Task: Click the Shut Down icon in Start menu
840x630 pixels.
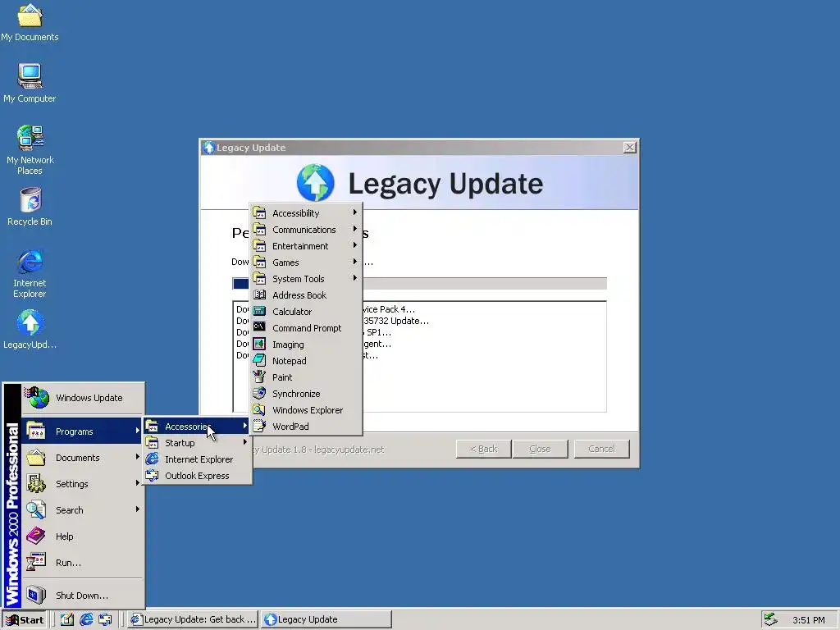Action: point(36,595)
